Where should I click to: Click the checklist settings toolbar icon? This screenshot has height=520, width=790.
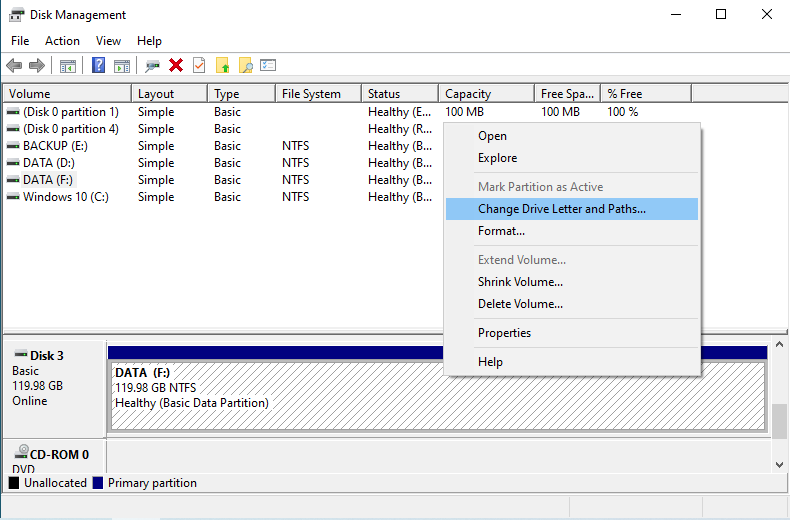(x=268, y=65)
